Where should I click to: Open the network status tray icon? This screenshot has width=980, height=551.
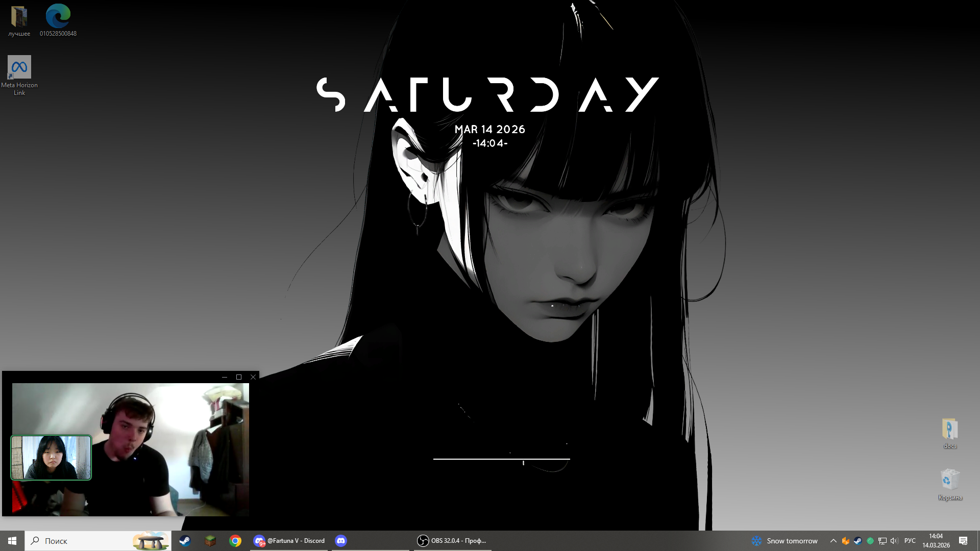883,541
